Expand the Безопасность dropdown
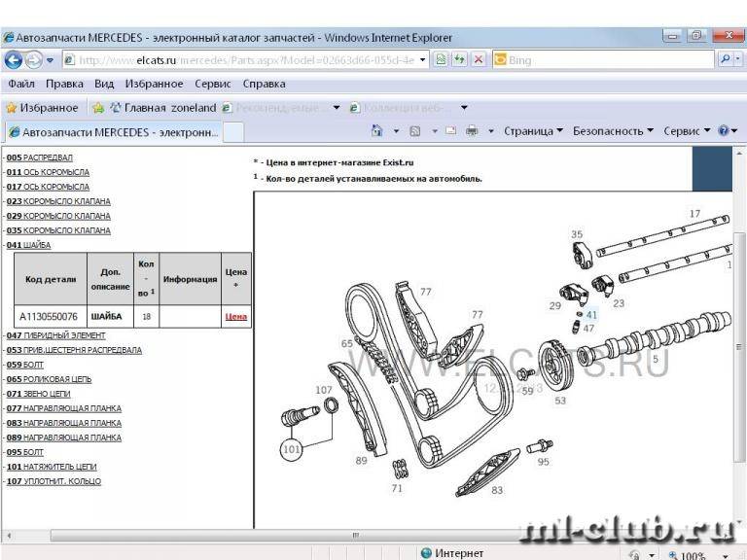Image resolution: width=747 pixels, height=560 pixels. point(613,131)
